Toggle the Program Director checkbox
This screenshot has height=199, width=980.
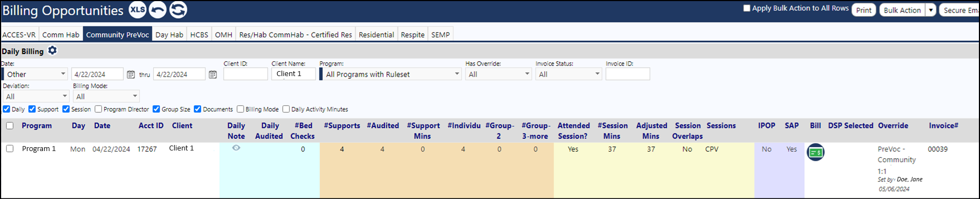click(x=99, y=109)
